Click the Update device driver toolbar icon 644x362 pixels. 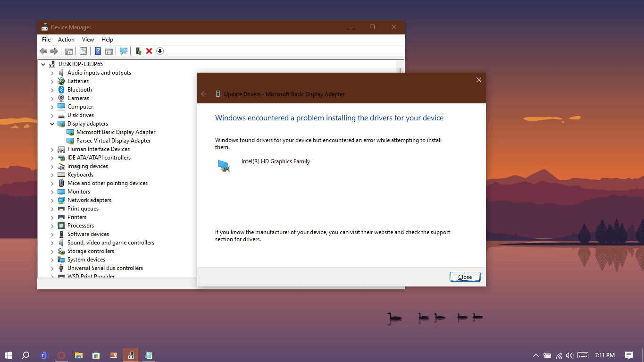pos(139,51)
